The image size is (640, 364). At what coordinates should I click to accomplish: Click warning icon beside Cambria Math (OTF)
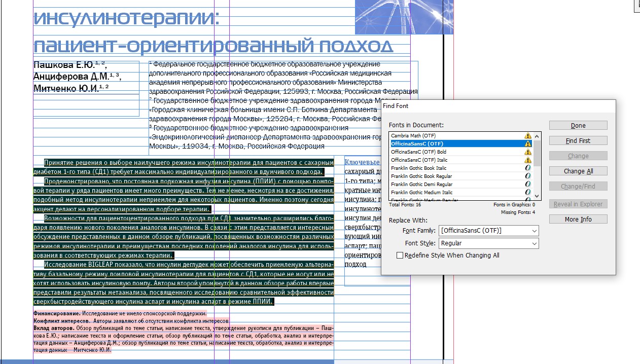click(x=528, y=136)
